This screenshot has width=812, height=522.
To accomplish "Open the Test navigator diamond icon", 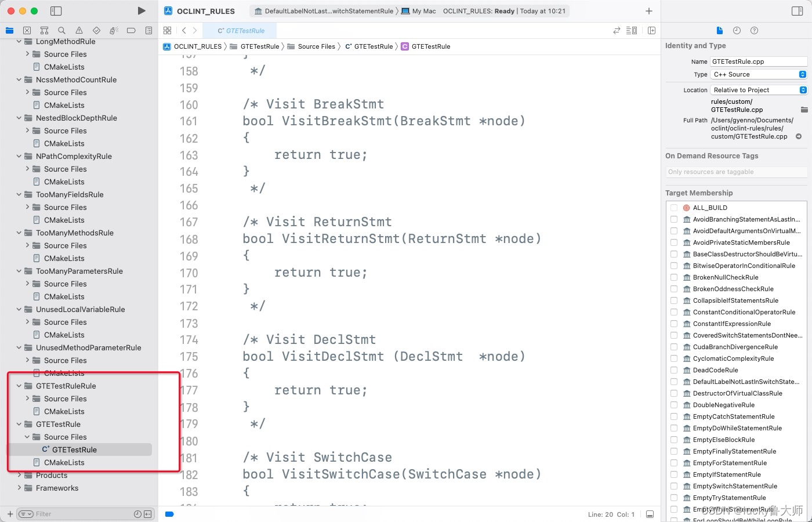I will tap(96, 30).
